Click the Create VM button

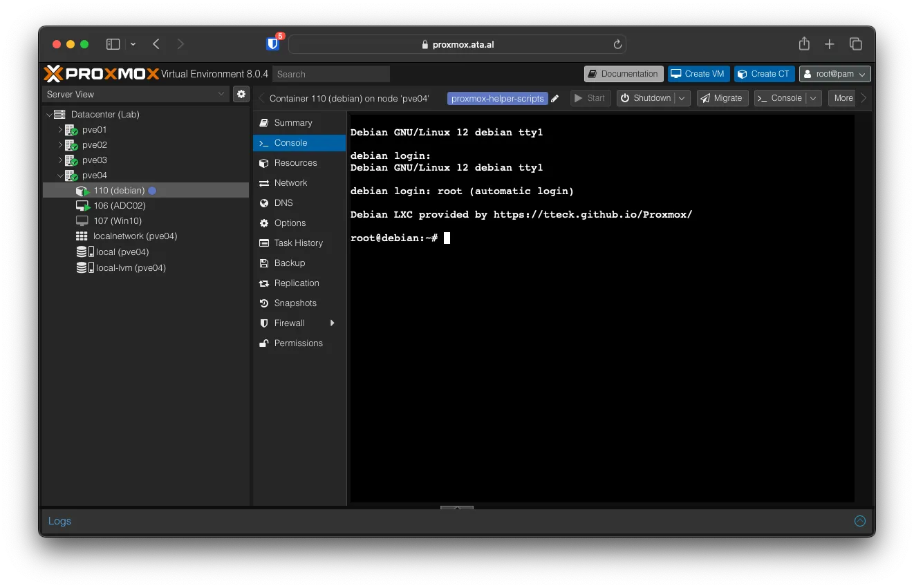[698, 74]
